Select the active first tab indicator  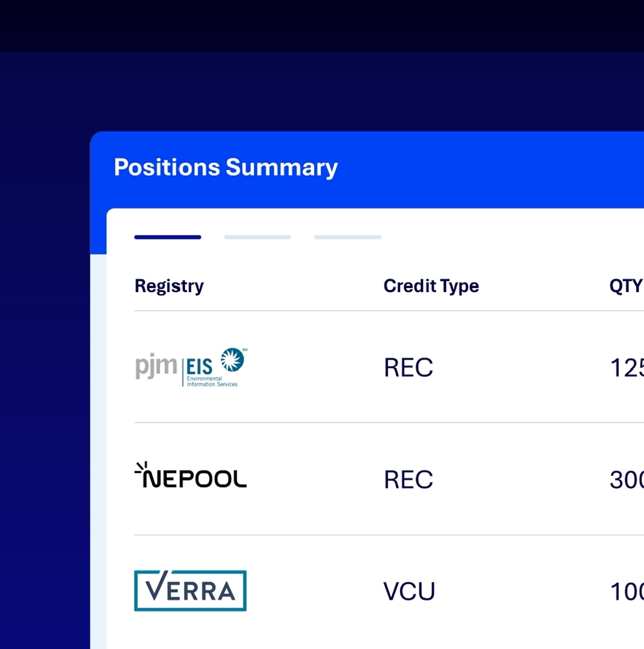[167, 238]
